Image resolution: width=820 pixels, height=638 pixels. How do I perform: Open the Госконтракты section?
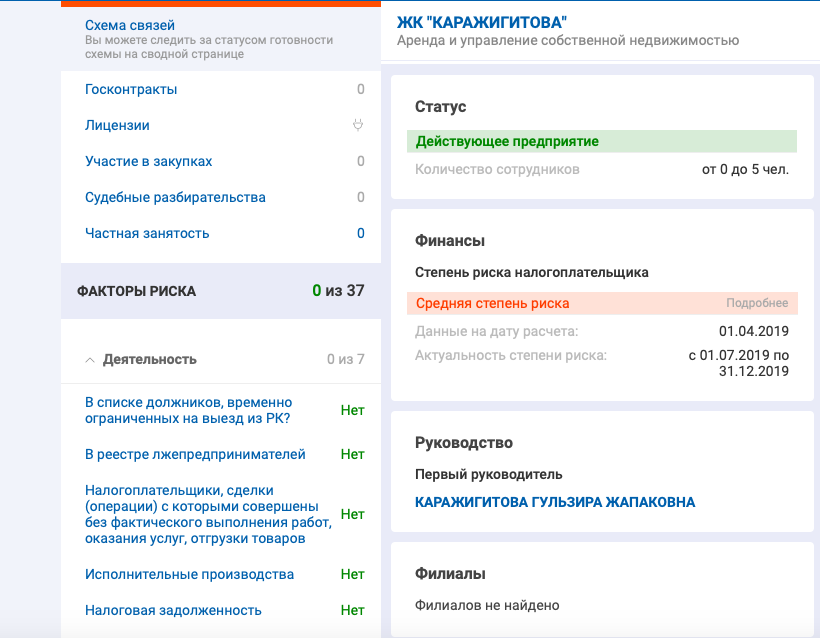tap(131, 89)
